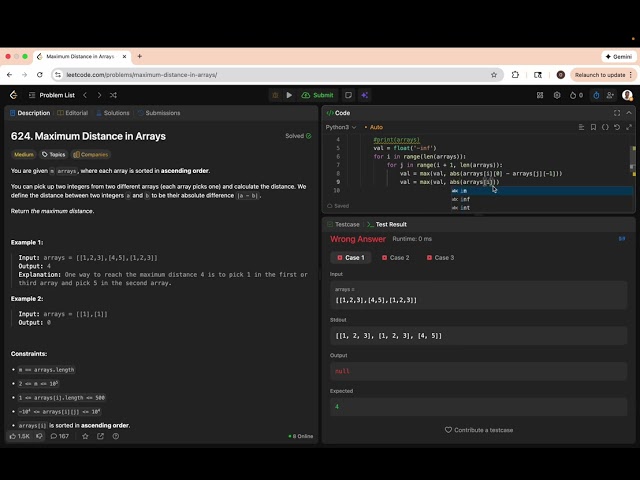Viewport: 640px width, 480px height.
Task: Click the LeetCode logo icon
Action: click(x=13, y=95)
